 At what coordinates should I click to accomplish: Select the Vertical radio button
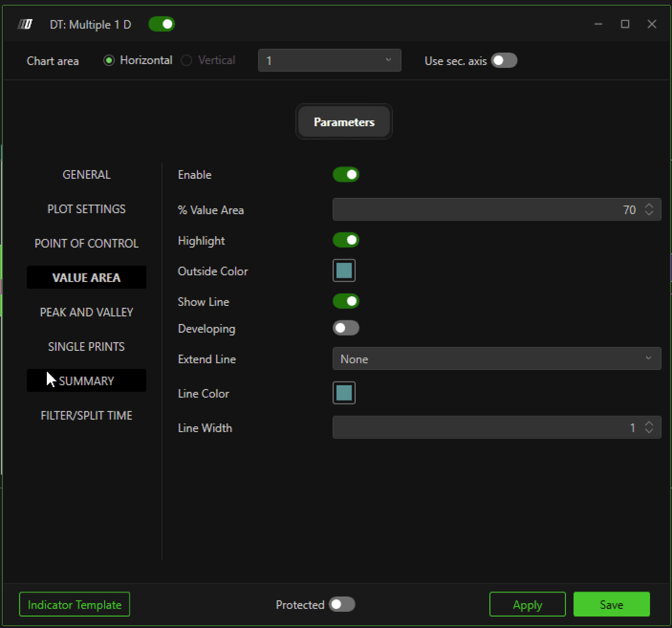[187, 60]
